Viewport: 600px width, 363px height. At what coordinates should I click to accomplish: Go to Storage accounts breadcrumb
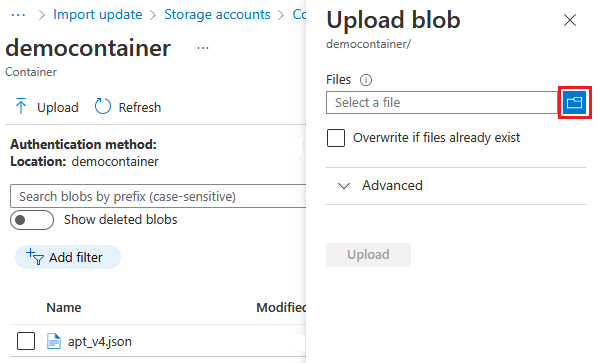click(217, 15)
